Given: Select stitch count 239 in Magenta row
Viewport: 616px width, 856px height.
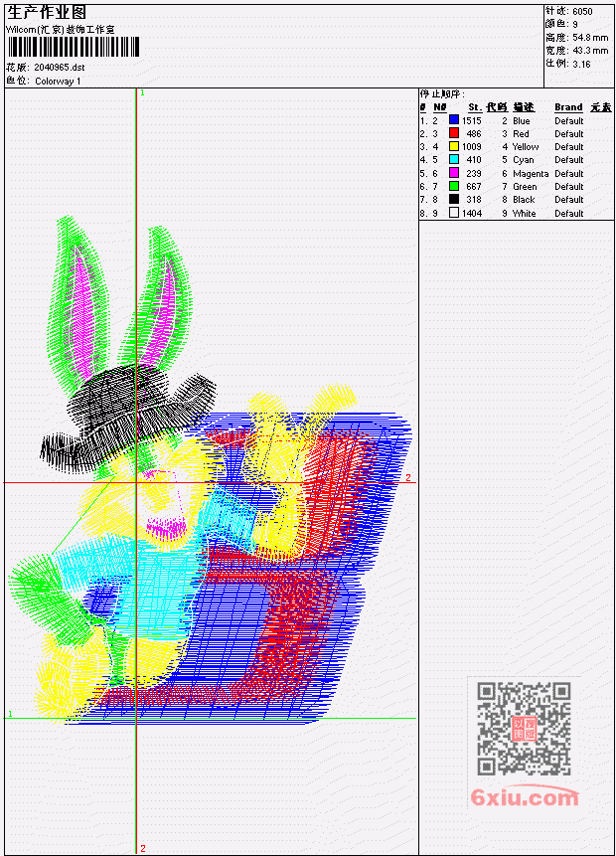Looking at the screenshot, I should point(474,174).
